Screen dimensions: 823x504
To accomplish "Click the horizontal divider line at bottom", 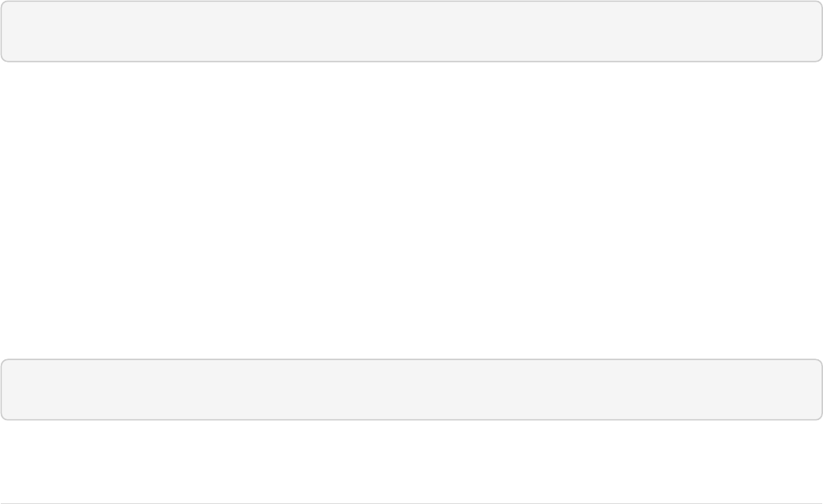I will click(411, 503).
